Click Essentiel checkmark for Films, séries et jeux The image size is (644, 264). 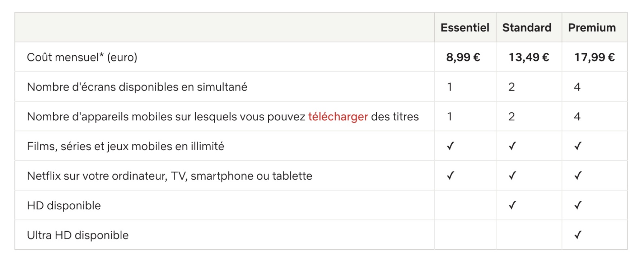[x=450, y=146]
